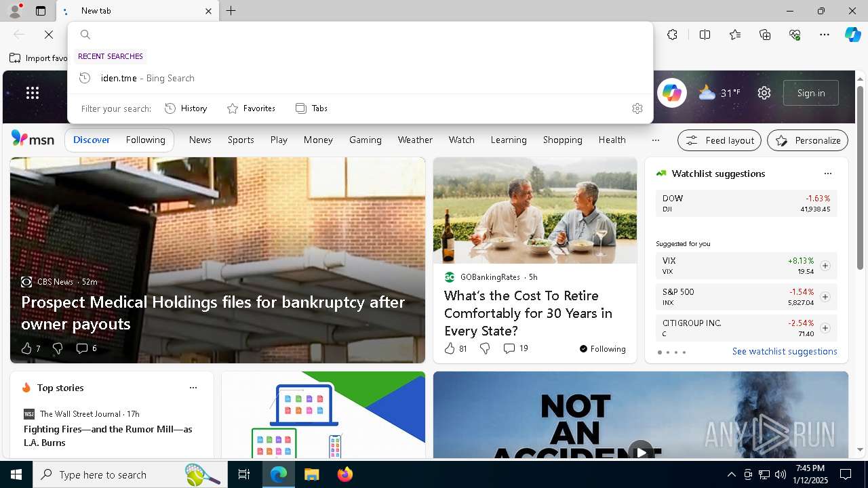Dislike the Prospect Medical Holdings story
This screenshot has height=488, width=868.
click(58, 348)
